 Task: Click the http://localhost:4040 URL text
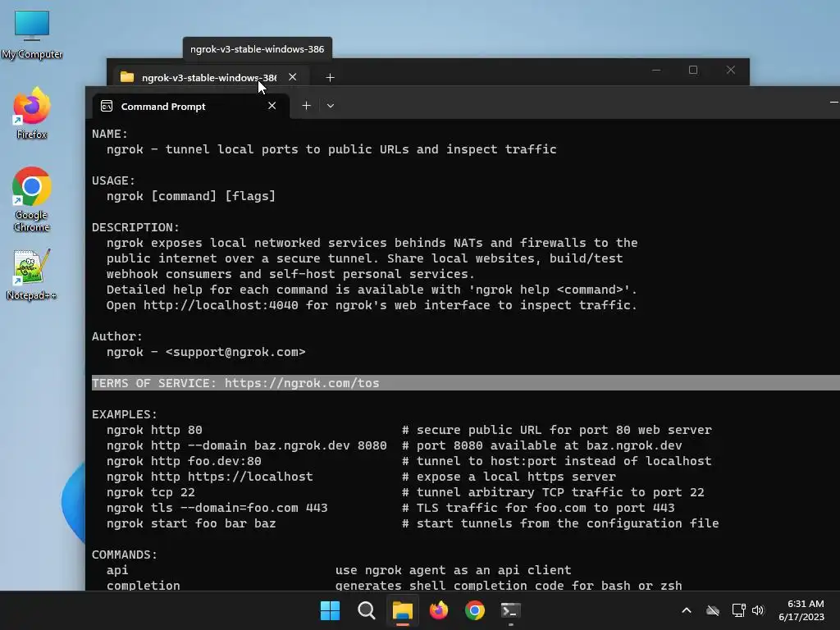click(x=221, y=305)
